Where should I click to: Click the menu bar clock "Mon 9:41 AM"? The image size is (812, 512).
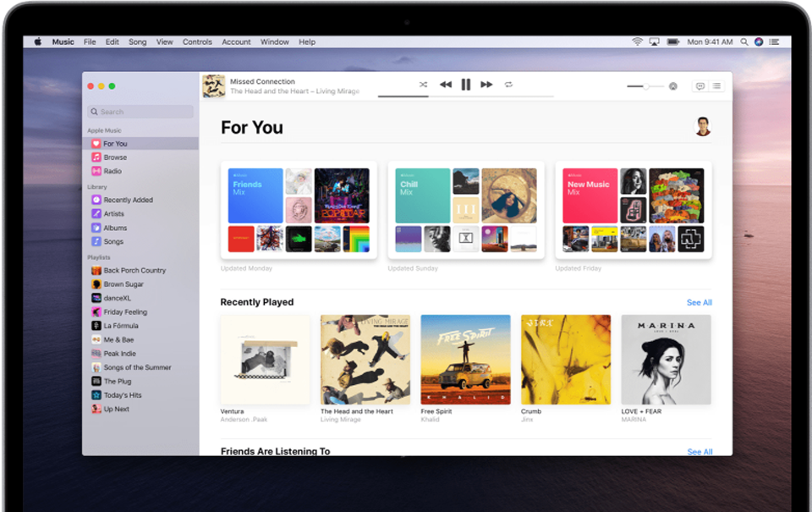pos(710,42)
